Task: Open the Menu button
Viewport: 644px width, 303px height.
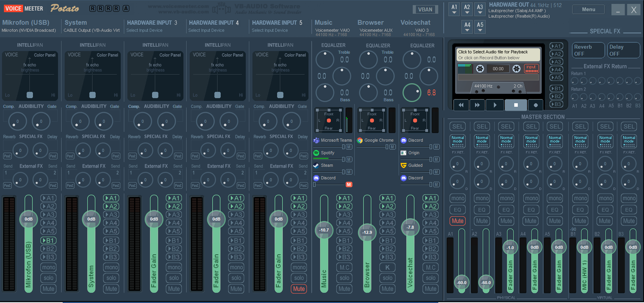Action: (x=588, y=9)
